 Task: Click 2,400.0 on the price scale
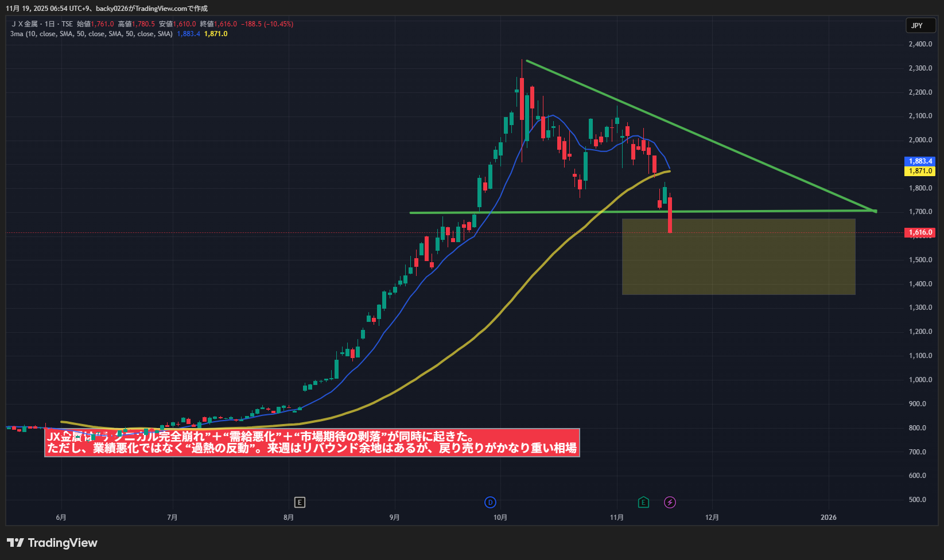point(920,44)
